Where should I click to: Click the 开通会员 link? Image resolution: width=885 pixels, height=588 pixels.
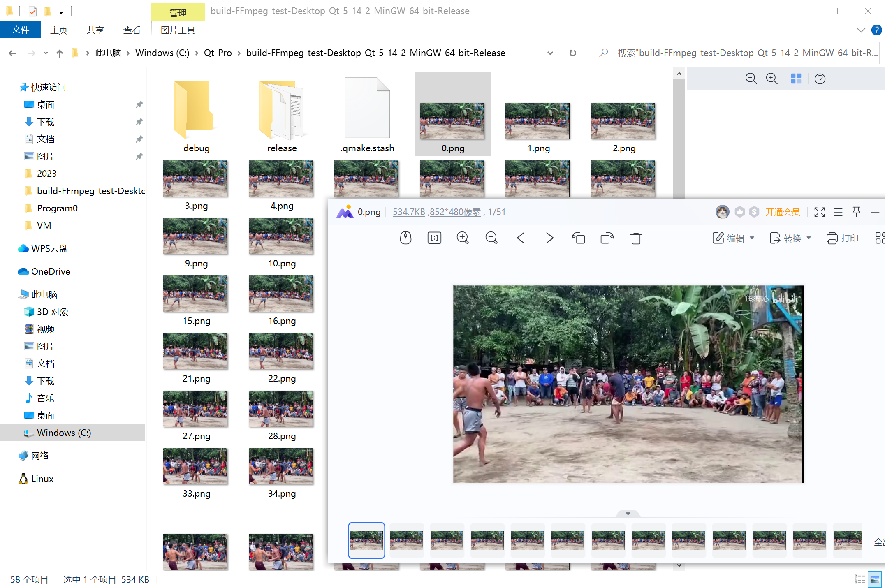pyautogui.click(x=782, y=212)
